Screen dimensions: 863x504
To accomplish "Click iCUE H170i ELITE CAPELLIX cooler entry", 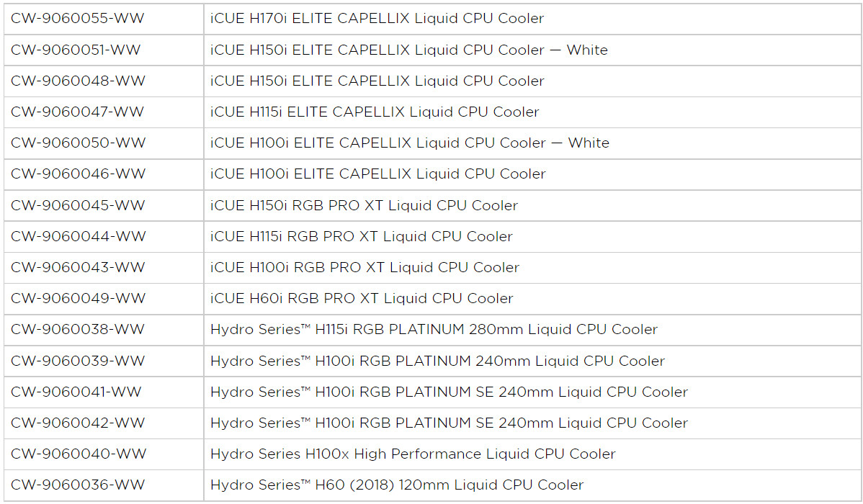I will point(377,18).
